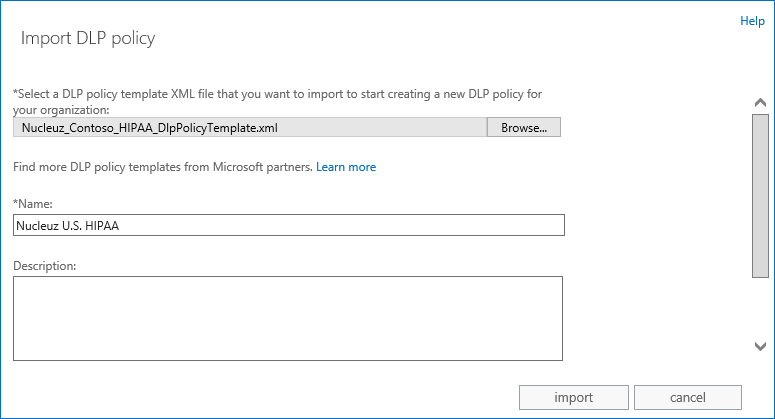The height and width of the screenshot is (419, 775).
Task: Open the Help link
Action: click(x=752, y=21)
